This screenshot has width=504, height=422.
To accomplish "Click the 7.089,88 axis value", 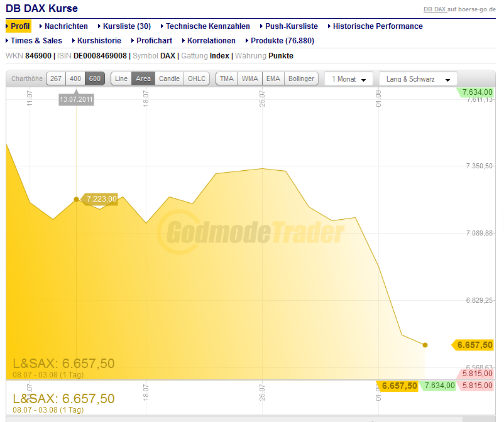I will click(479, 233).
